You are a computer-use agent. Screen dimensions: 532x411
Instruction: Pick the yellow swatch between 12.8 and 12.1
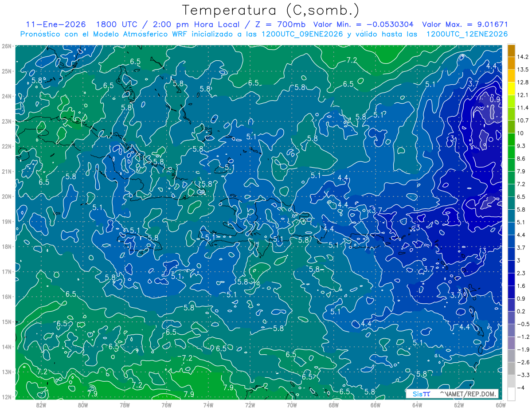[x=511, y=89]
